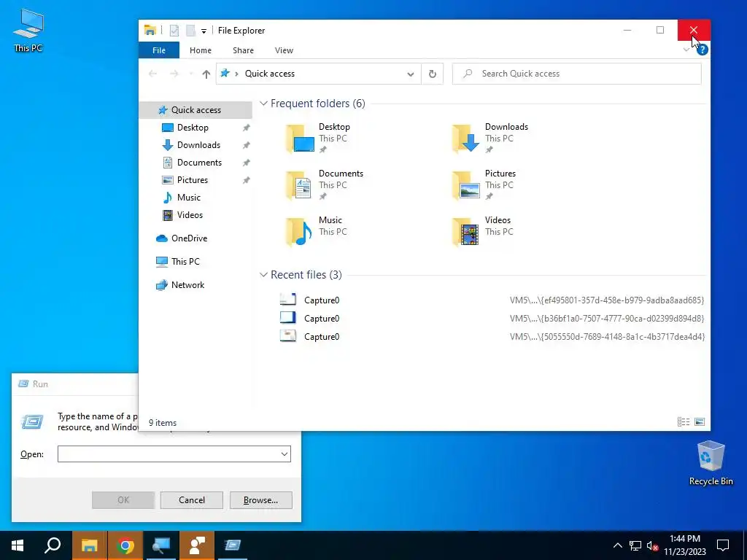
Task: Click the Forward navigation arrow
Action: click(174, 74)
